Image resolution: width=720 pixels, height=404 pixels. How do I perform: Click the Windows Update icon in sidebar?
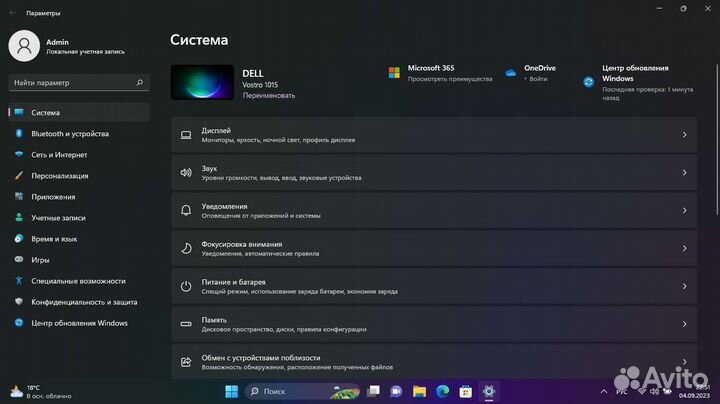tap(19, 323)
